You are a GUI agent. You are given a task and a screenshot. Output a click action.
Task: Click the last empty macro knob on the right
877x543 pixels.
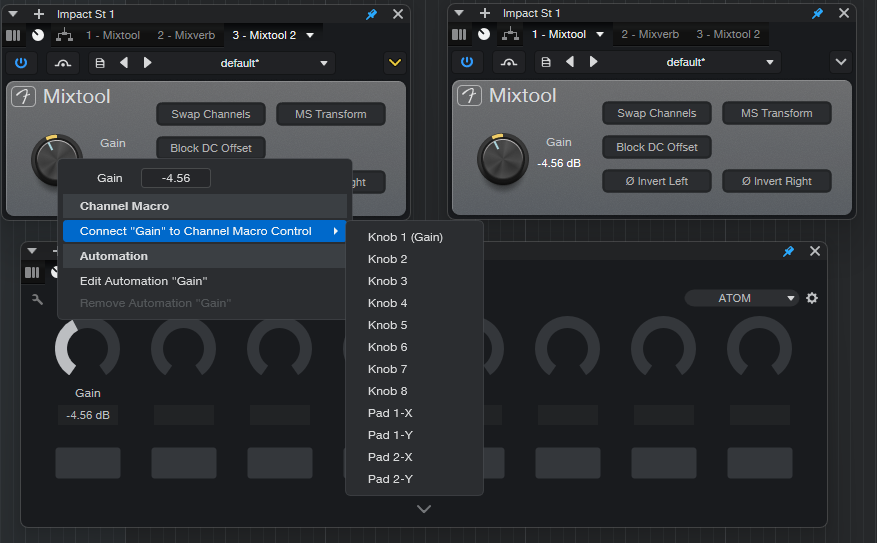(760, 348)
